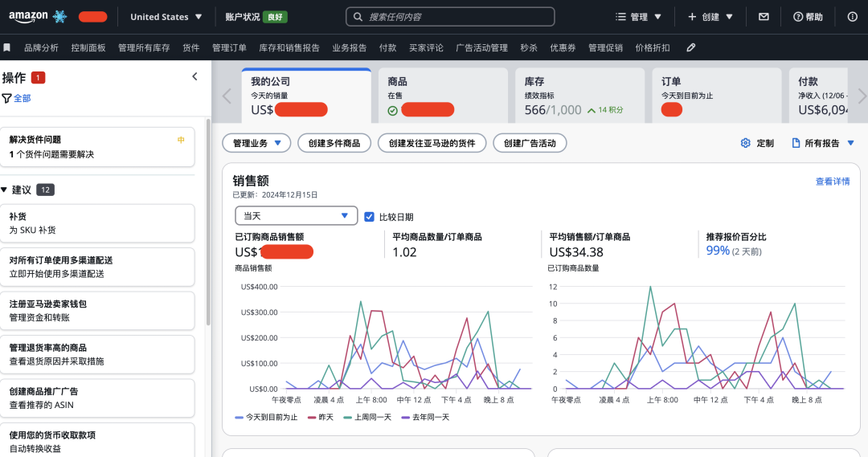Click the left carousel arrow

227,96
